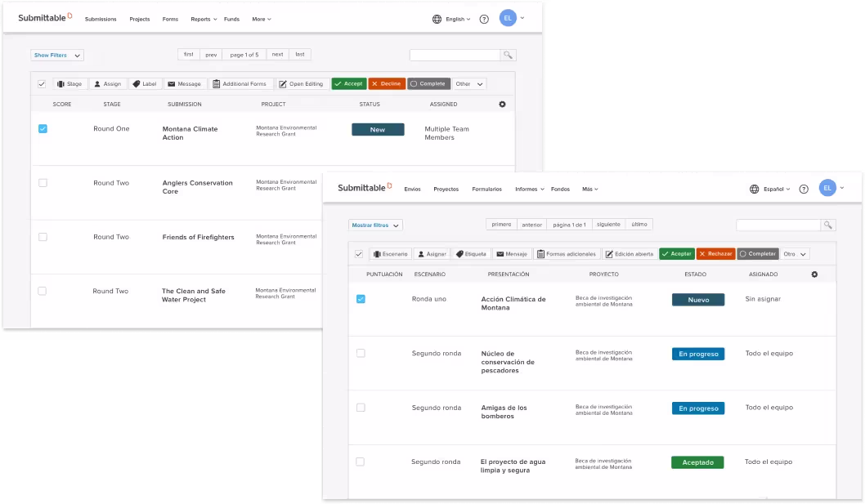Uncheck the Montana Climate Action row checkbox

tap(43, 128)
